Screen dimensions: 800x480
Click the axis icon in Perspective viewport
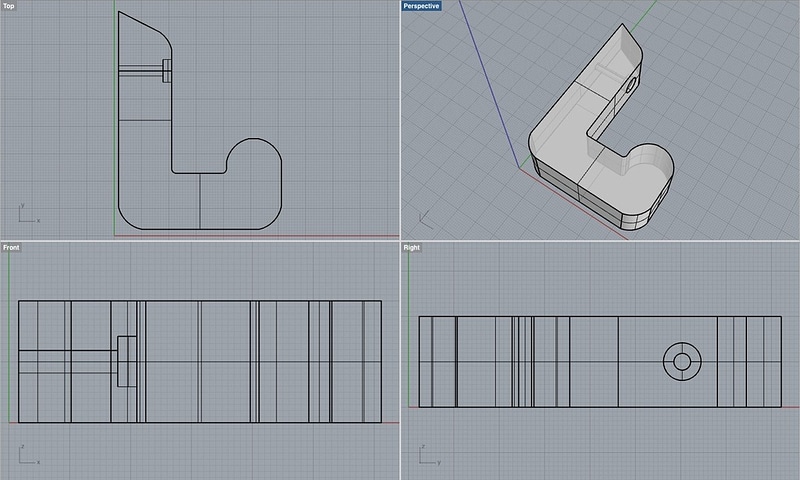click(426, 219)
